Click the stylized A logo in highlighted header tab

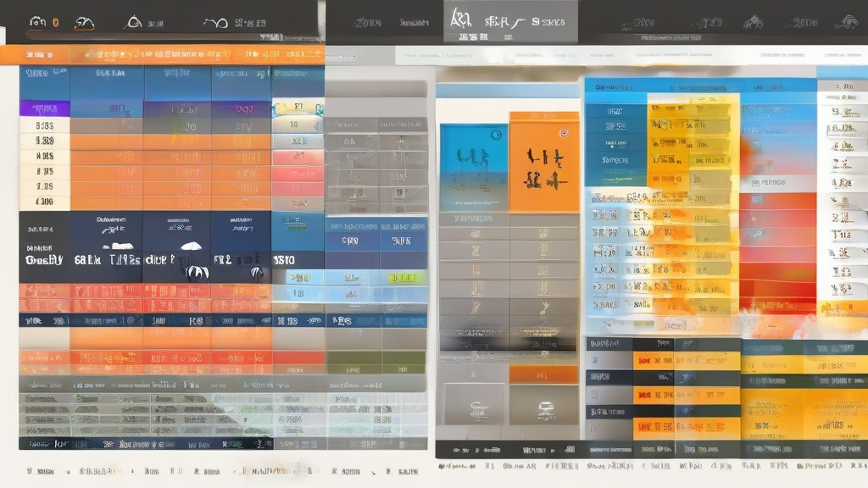(x=460, y=19)
